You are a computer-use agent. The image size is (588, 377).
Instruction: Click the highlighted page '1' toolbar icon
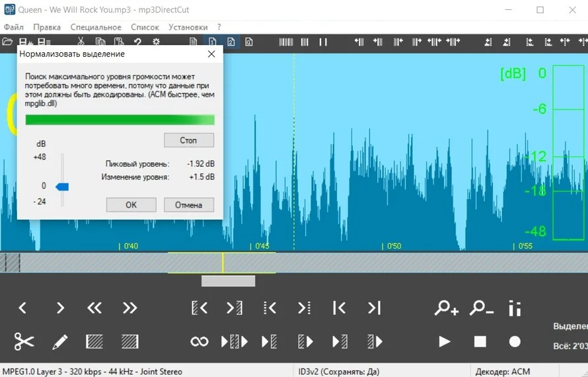coord(212,42)
